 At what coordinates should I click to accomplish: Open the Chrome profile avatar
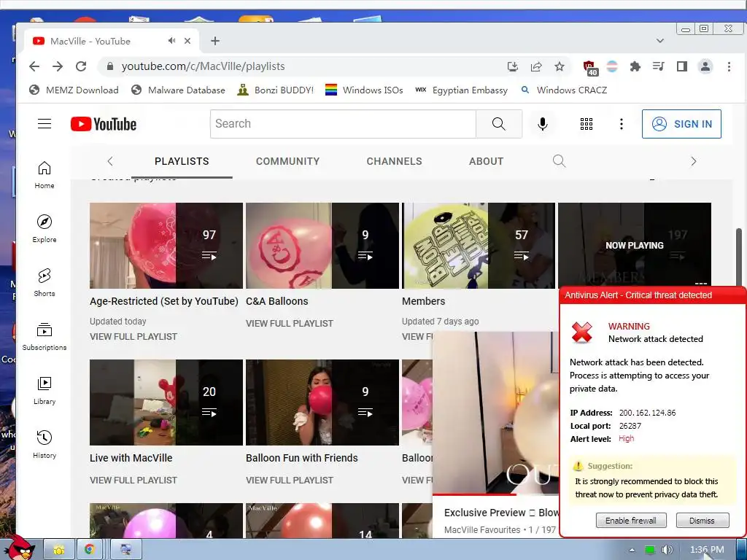point(705,66)
